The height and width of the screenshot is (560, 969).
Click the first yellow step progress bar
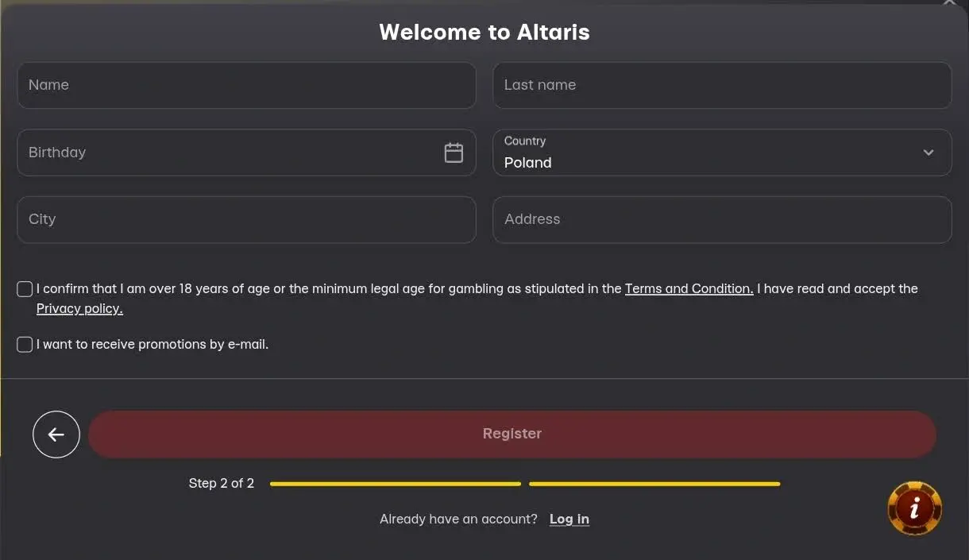[x=396, y=484]
